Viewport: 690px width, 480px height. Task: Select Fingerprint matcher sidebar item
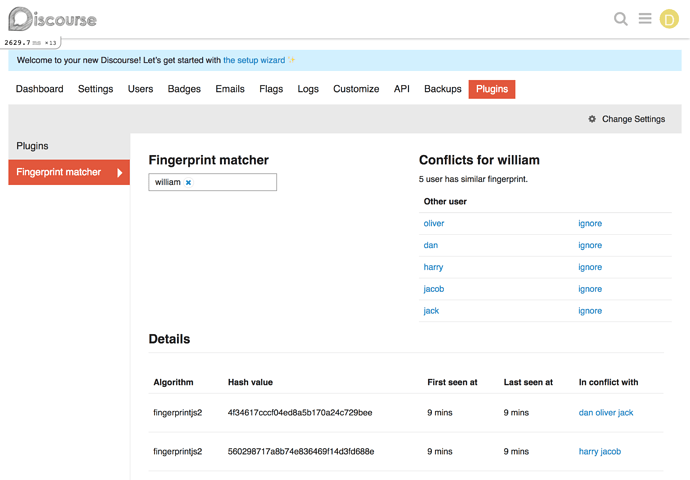[69, 172]
